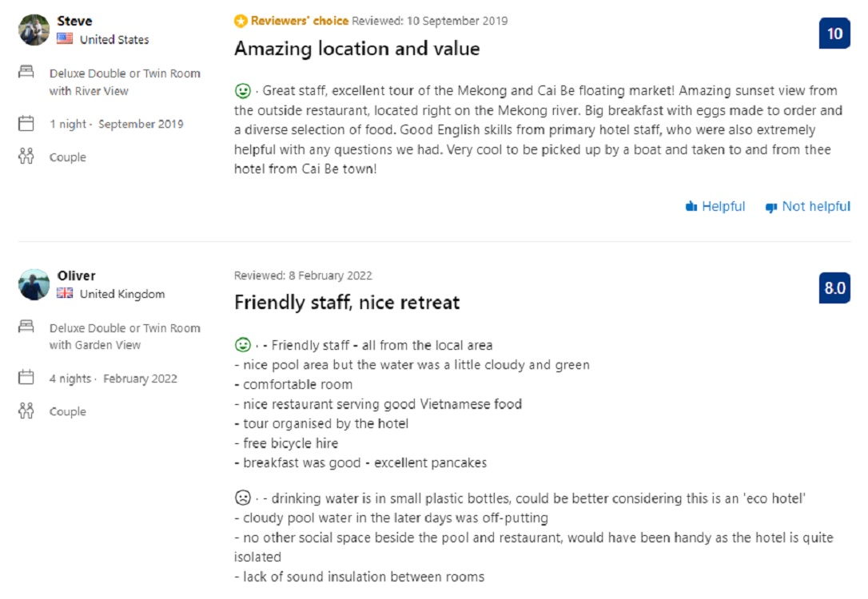Mark Steve's review as Helpful

coord(715,207)
